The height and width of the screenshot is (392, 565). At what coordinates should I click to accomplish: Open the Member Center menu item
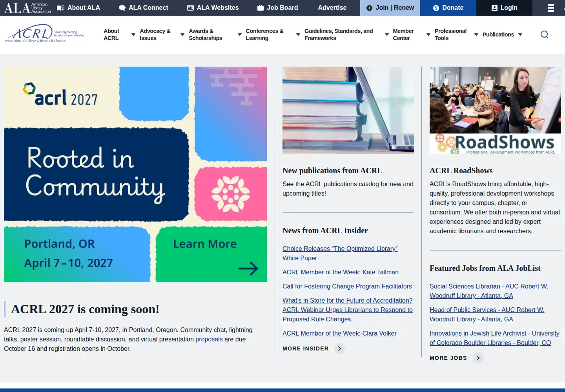click(403, 34)
